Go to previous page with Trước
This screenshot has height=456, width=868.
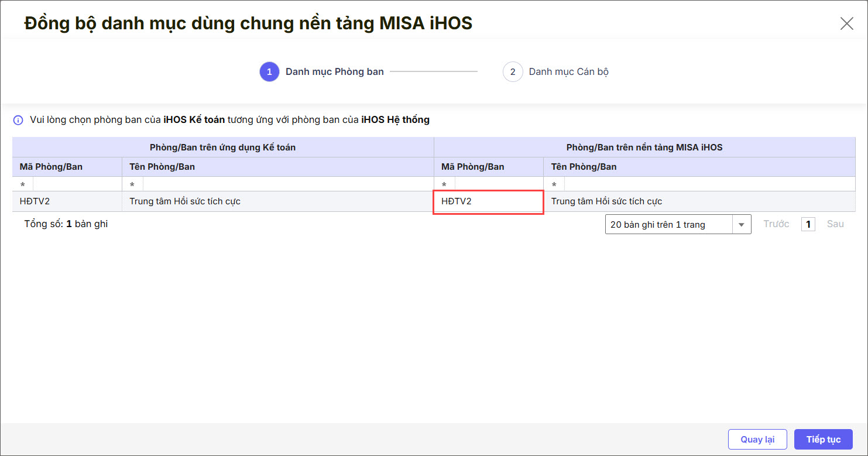pos(776,224)
